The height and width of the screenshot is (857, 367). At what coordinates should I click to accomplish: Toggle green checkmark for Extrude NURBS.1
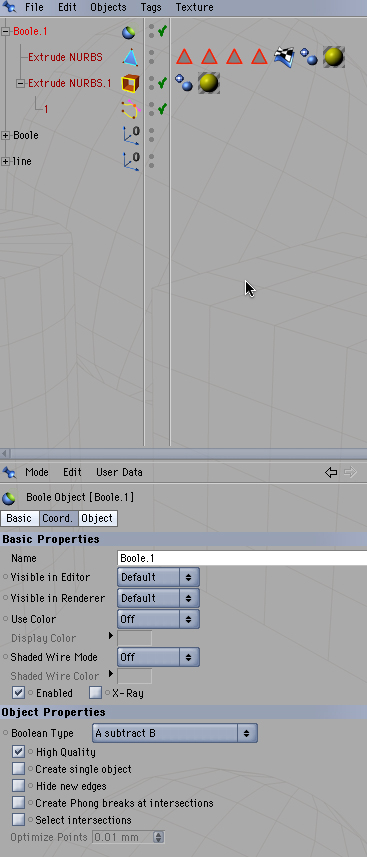click(162, 83)
